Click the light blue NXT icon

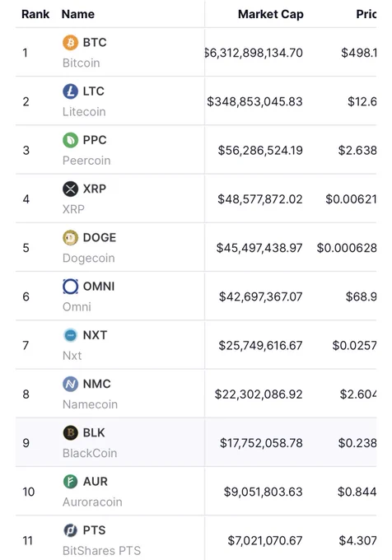(70, 335)
